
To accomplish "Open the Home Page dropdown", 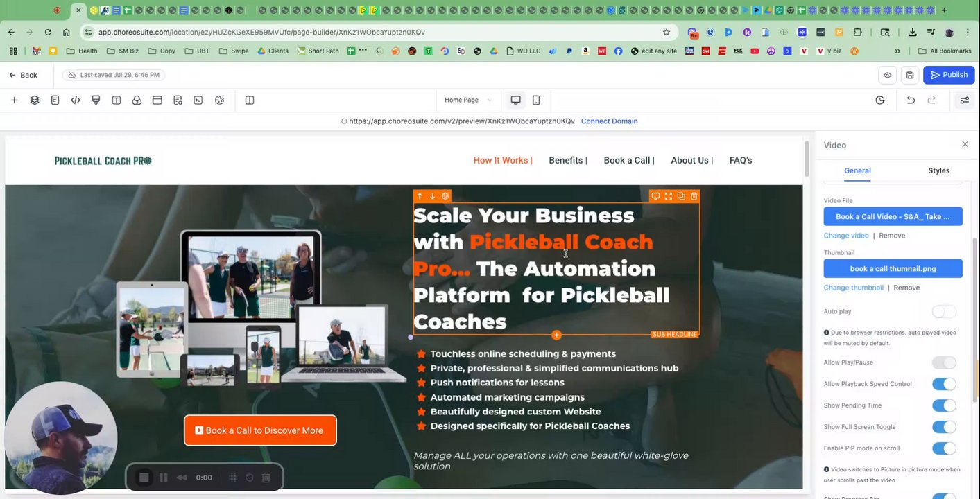I will (468, 100).
